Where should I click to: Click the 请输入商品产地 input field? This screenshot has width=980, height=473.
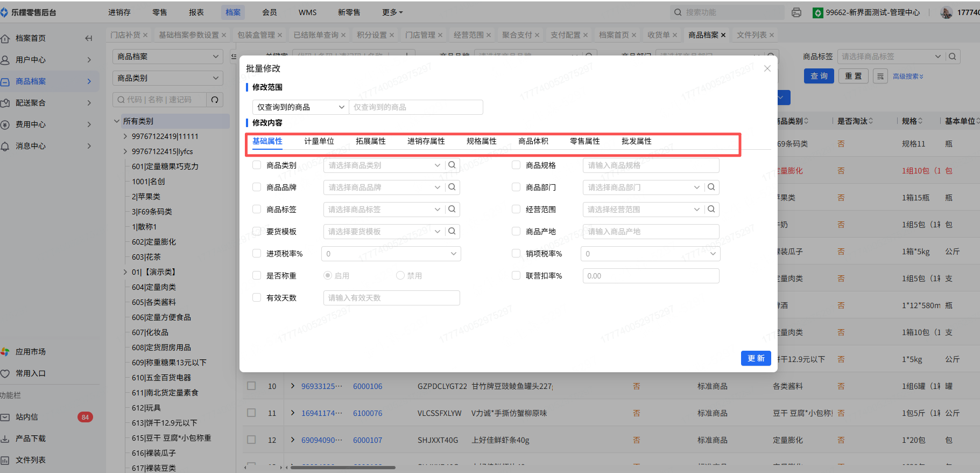(x=651, y=232)
